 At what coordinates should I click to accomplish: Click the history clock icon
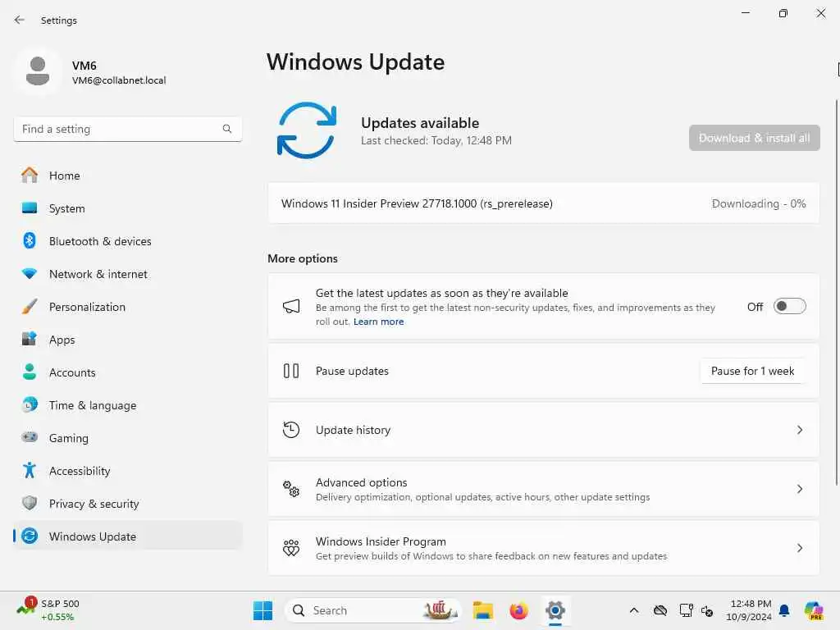point(291,430)
